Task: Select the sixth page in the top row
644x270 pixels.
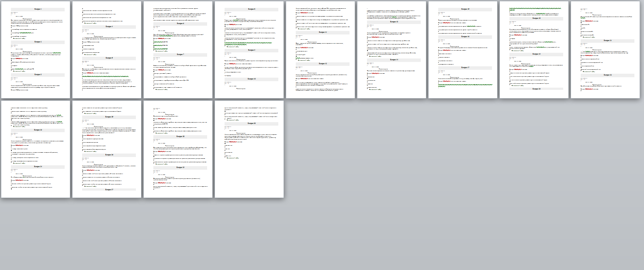Action: 391,50
